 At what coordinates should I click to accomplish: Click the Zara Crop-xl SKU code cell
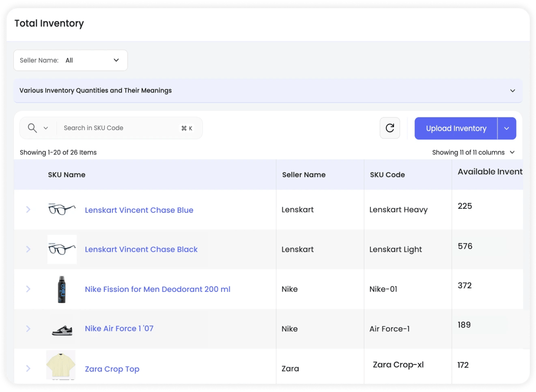[398, 364]
